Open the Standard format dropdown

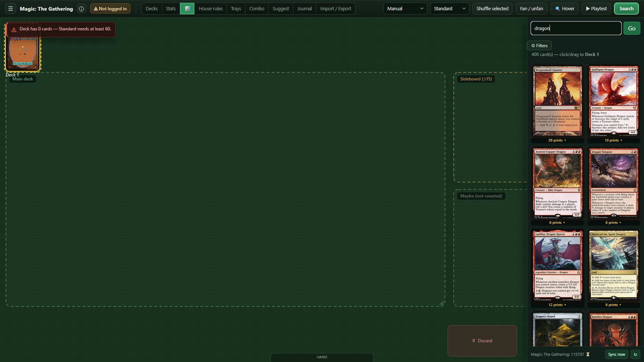click(450, 8)
